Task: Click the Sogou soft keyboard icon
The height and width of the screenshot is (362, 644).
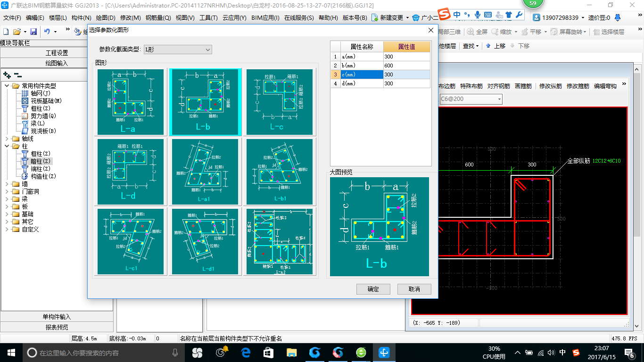Action: [487, 15]
